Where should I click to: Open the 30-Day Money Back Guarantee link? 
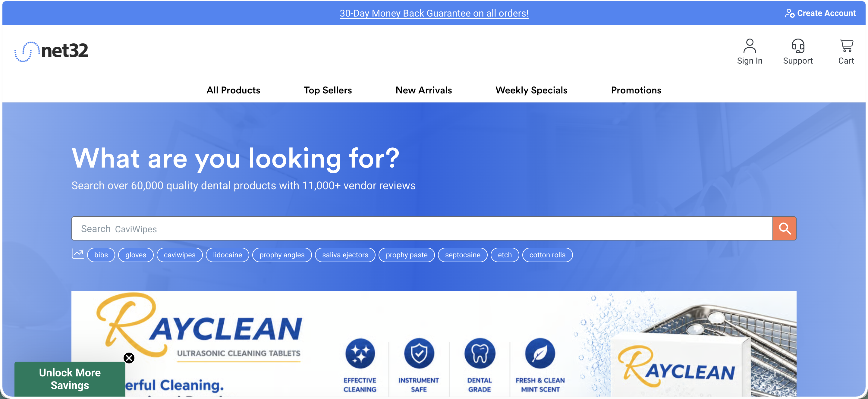(x=434, y=13)
